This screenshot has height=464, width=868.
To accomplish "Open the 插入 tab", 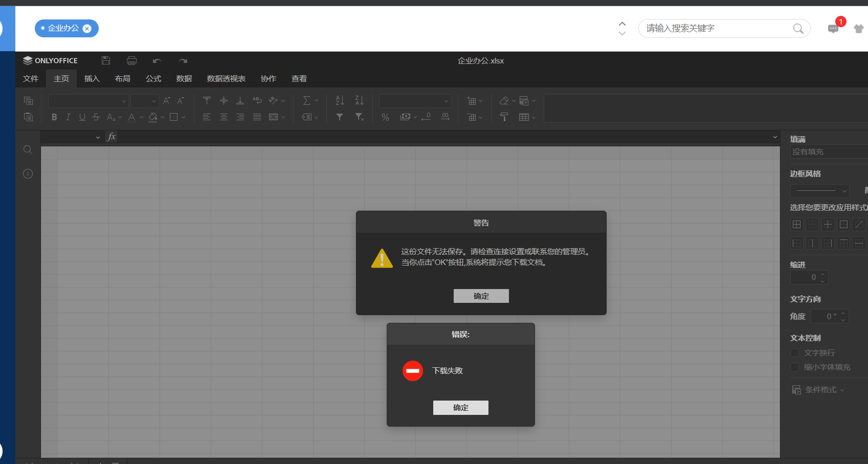I will pos(92,79).
